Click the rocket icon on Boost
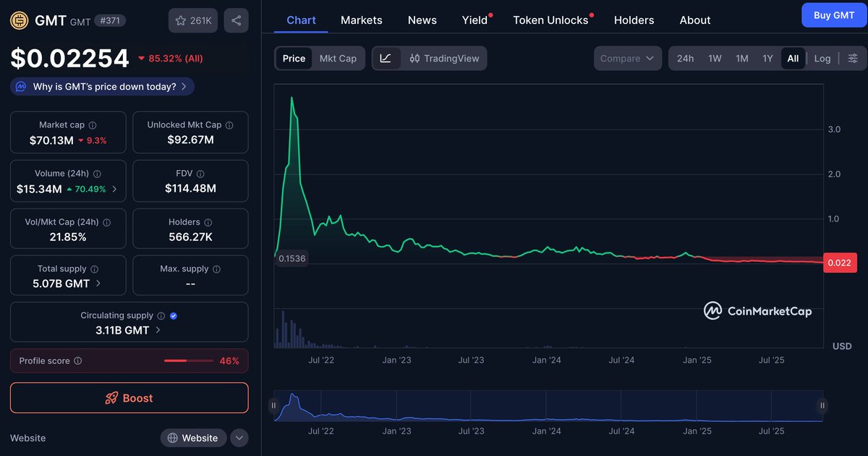 pos(111,398)
